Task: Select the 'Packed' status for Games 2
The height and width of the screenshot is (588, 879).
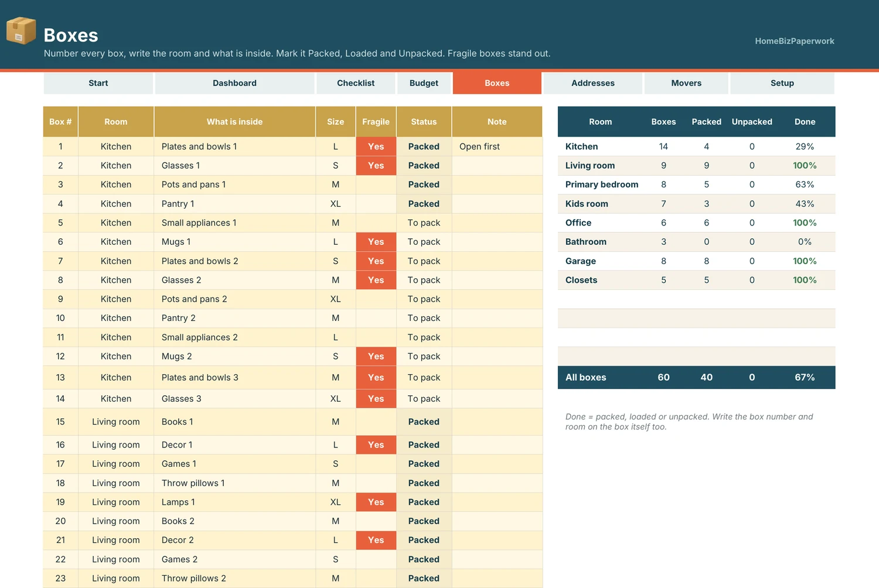Action: pyautogui.click(x=424, y=559)
